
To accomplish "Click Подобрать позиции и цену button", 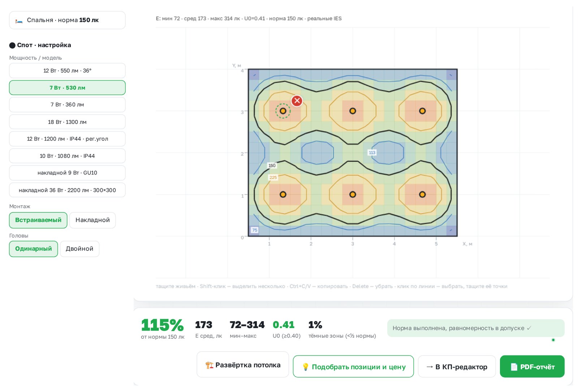I will pos(353,366).
